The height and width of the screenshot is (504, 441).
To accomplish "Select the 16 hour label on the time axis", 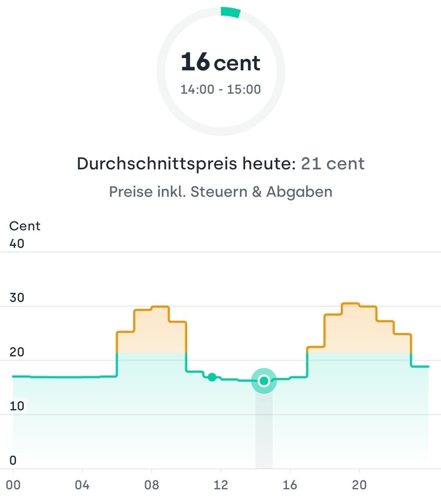I will (290, 485).
